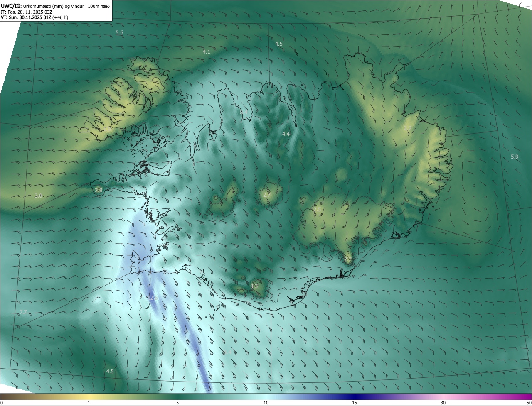Click the 3.3 value label
The image size is (532, 406).
click(x=254, y=286)
